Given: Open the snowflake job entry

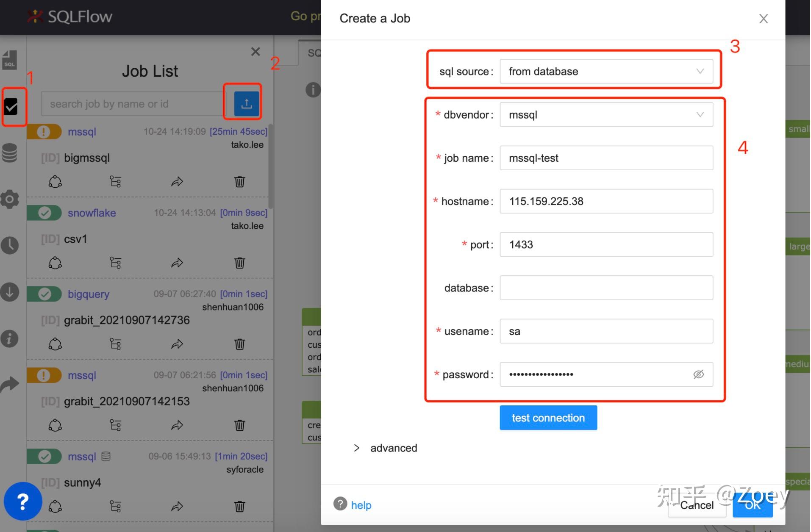Looking at the screenshot, I should coord(92,213).
